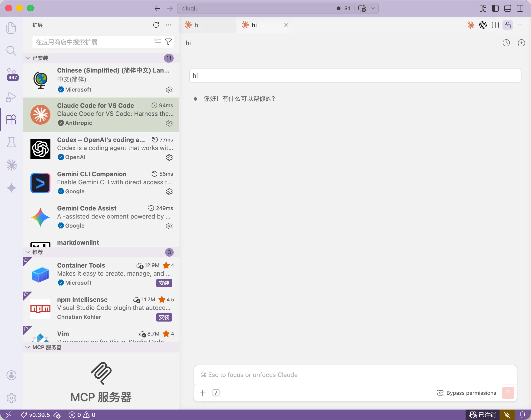Add attachment with plus icon
Image resolution: width=531 pixels, height=420 pixels.
point(203,393)
